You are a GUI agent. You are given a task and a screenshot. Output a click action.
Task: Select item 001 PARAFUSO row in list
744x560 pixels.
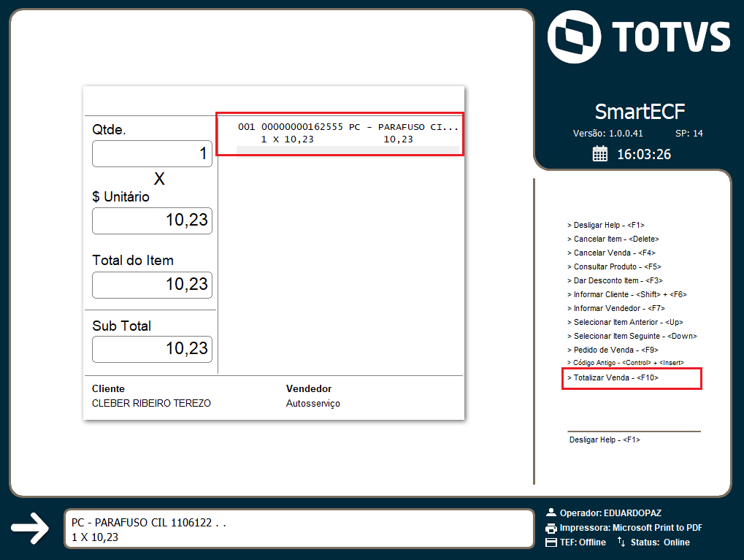348,127
